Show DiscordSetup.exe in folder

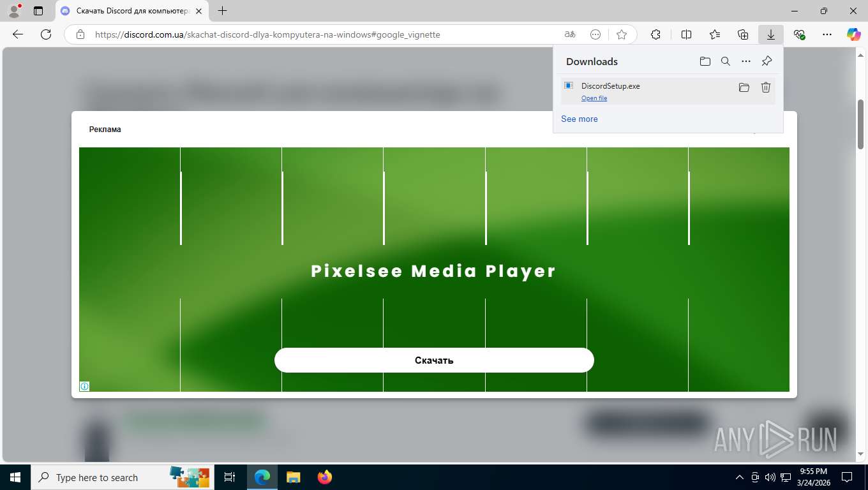pos(744,87)
